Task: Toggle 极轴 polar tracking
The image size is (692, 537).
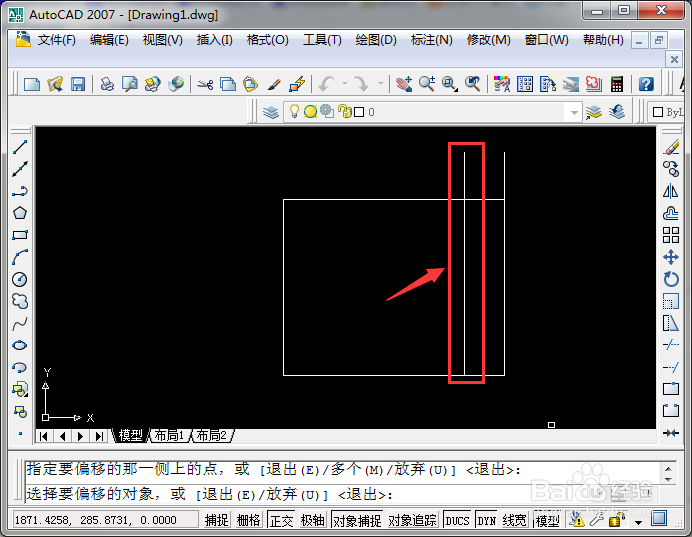Action: [312, 521]
